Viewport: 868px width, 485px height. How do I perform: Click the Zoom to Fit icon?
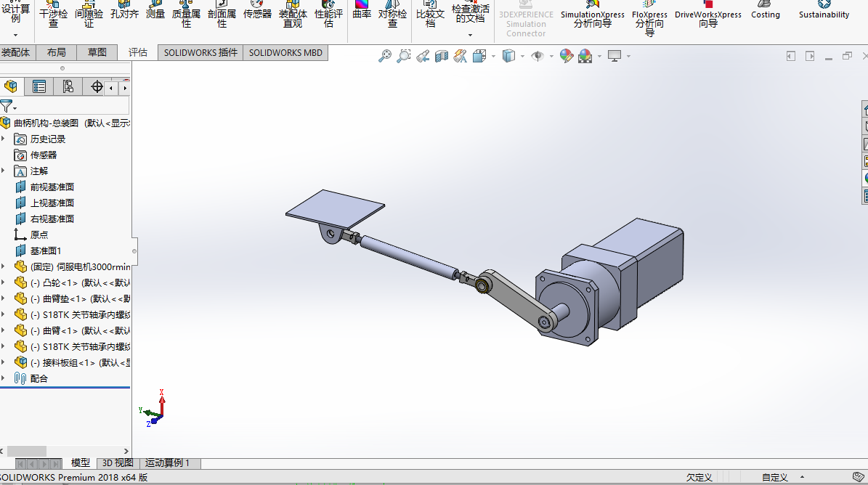(x=385, y=56)
